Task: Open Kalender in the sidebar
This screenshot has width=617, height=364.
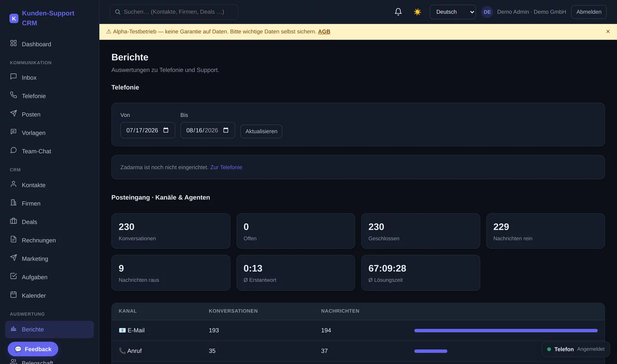Action: click(x=49, y=295)
